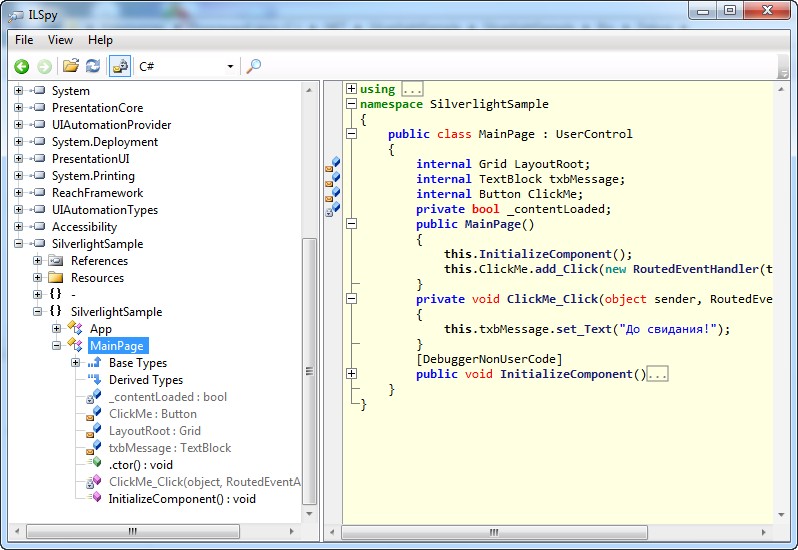Click the .ctor constructor icon
This screenshot has height=550, width=798.
[94, 462]
